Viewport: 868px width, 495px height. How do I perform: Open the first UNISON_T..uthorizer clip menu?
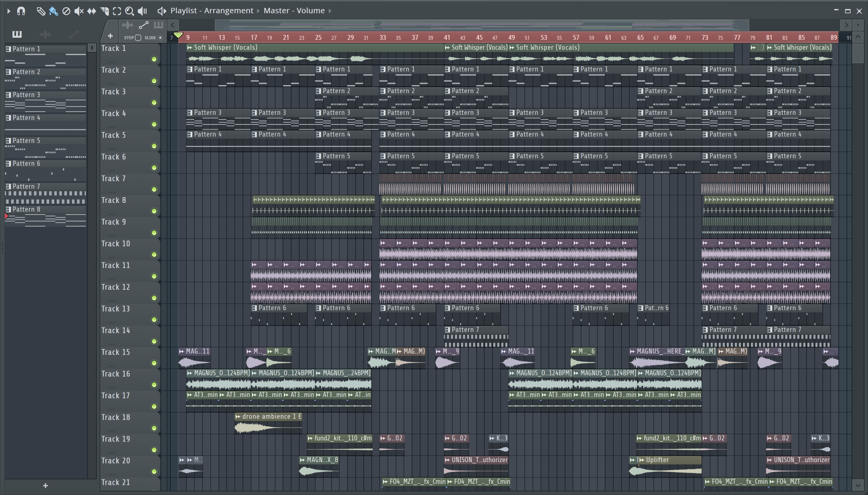point(447,460)
